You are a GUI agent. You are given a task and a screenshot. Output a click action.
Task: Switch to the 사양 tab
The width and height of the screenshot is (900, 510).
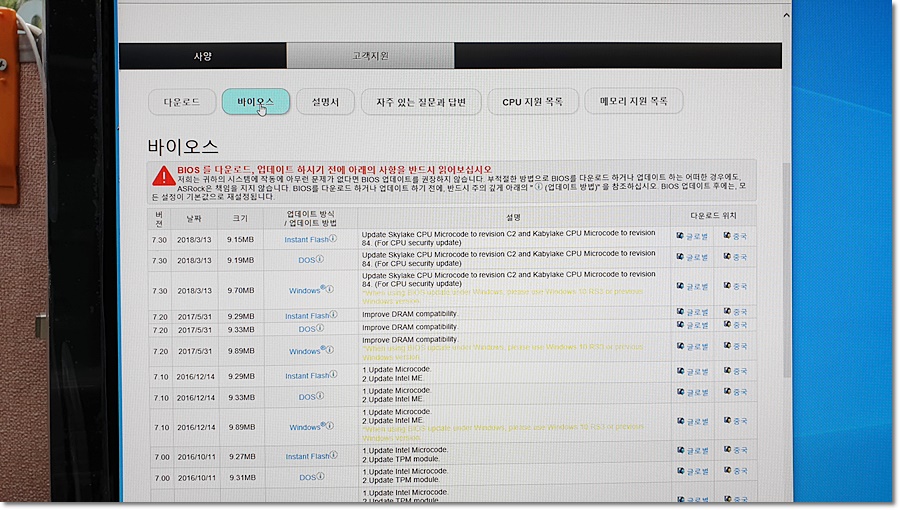click(203, 56)
